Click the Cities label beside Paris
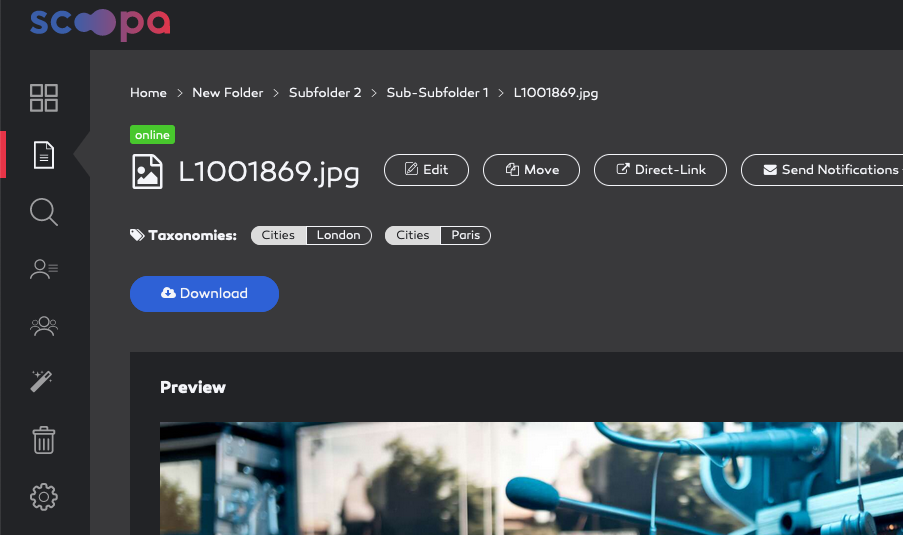 [x=412, y=235]
